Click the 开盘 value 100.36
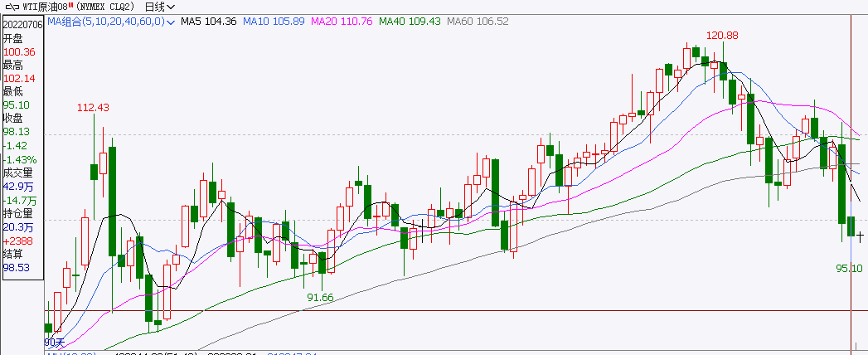This screenshot has width=868, height=355. click(x=19, y=51)
